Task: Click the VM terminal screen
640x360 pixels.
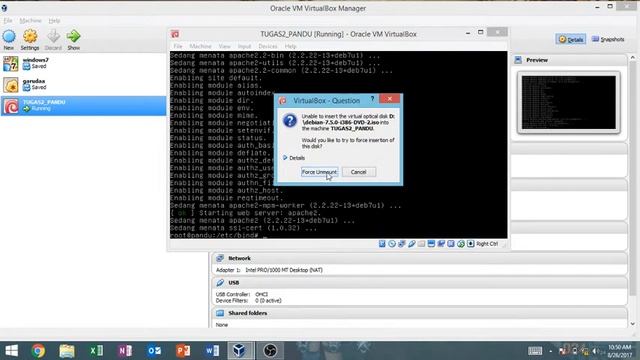Action: click(x=338, y=144)
